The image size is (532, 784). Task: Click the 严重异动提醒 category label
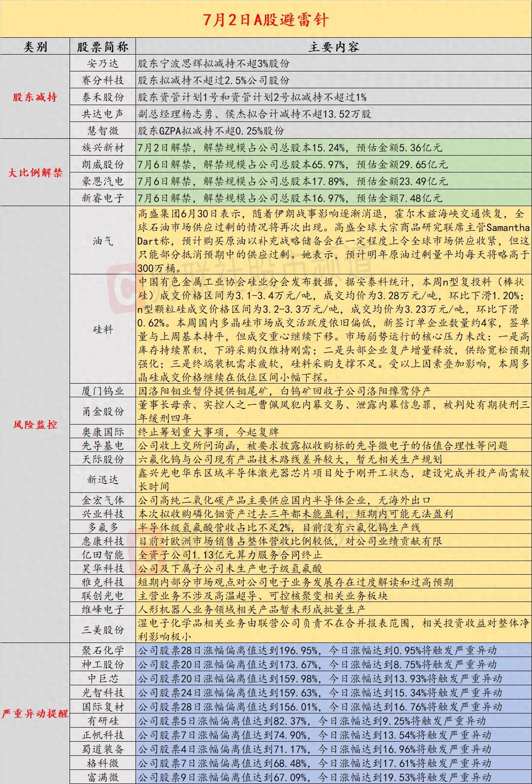coord(35,713)
